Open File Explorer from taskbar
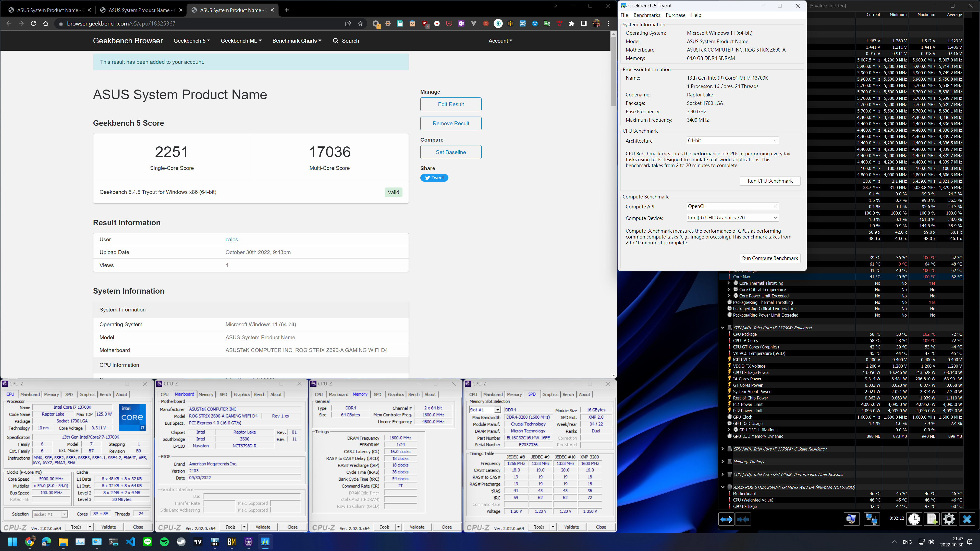 tap(63, 542)
